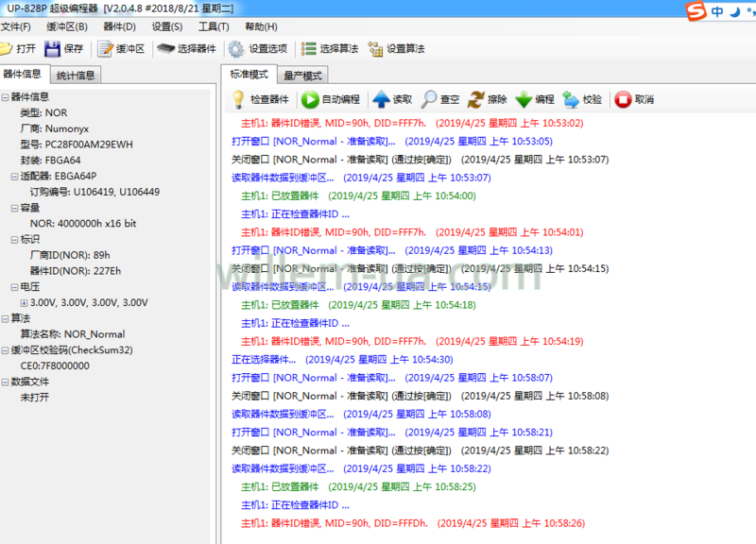Collapse the 缓冲区校验码(CheckSum32) node

[5, 350]
